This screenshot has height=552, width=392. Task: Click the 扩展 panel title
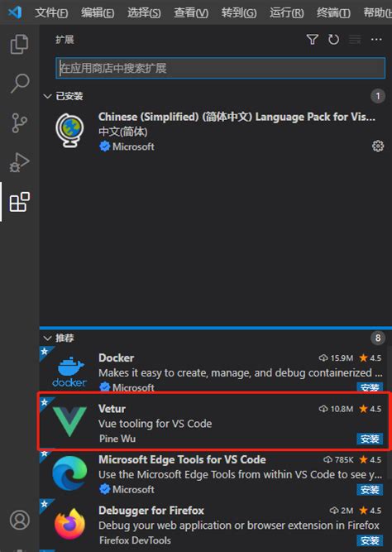(x=65, y=40)
